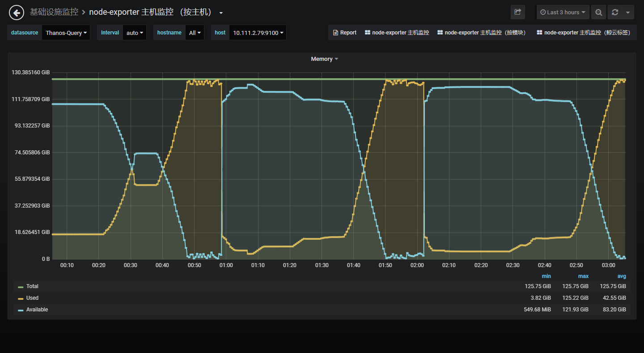Open the share dashboard icon
644x353 pixels.
pyautogui.click(x=518, y=12)
